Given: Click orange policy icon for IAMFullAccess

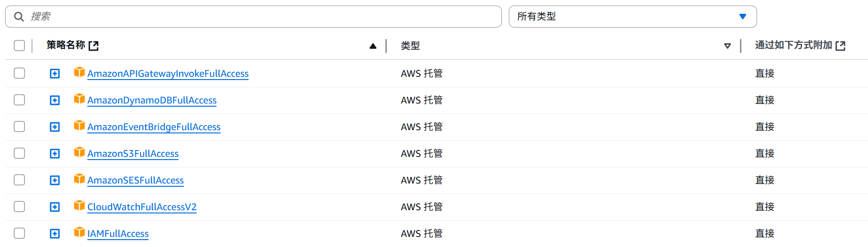Looking at the screenshot, I should point(79,232).
